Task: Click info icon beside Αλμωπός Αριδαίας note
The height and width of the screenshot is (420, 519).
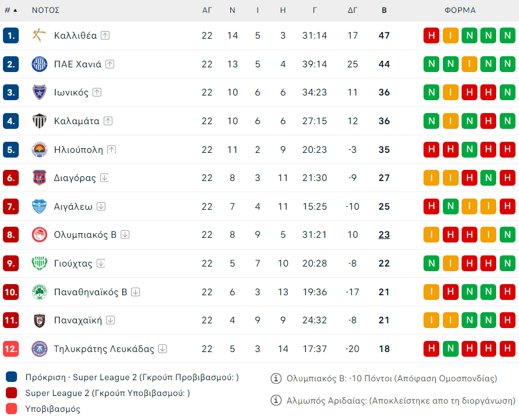Action: [276, 401]
